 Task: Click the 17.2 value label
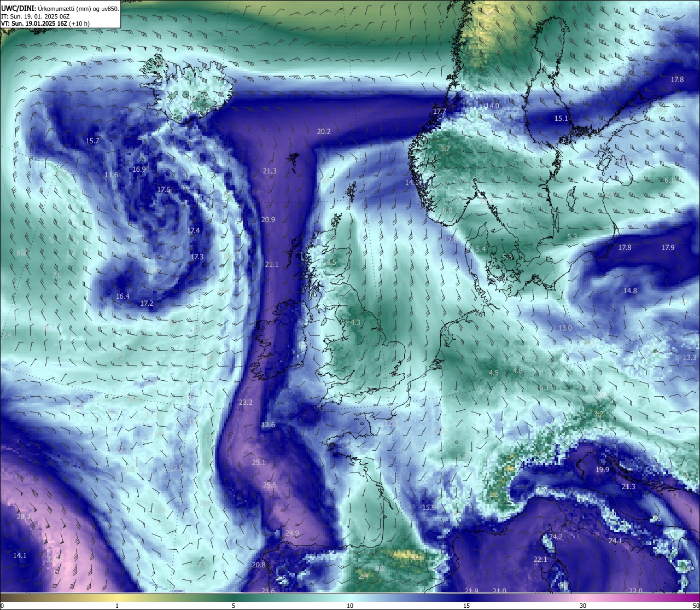pyautogui.click(x=147, y=303)
